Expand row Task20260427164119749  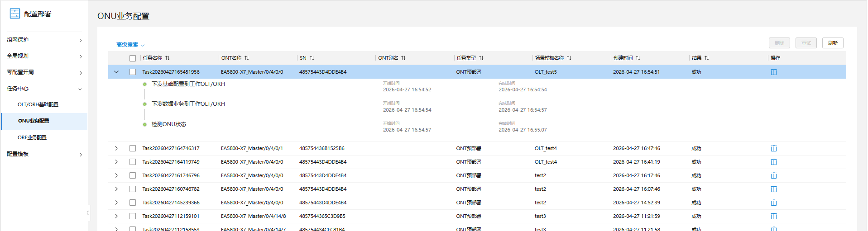point(116,162)
